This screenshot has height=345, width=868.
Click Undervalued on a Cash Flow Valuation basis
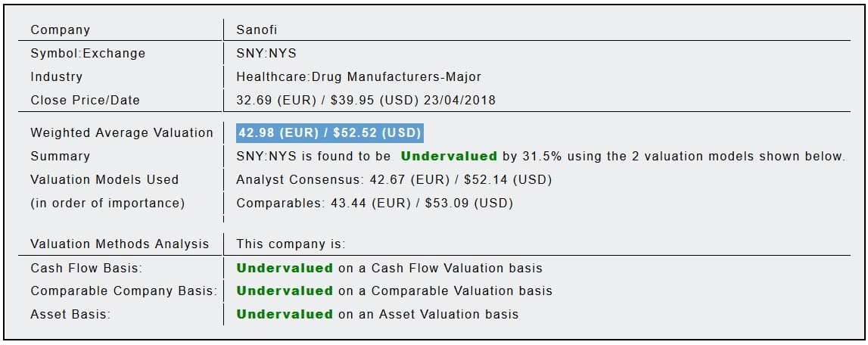click(285, 268)
